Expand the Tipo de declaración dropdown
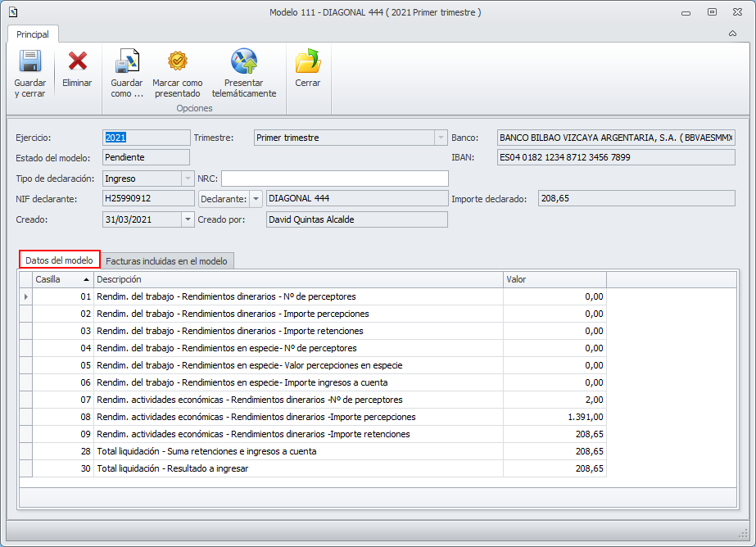 (x=187, y=178)
